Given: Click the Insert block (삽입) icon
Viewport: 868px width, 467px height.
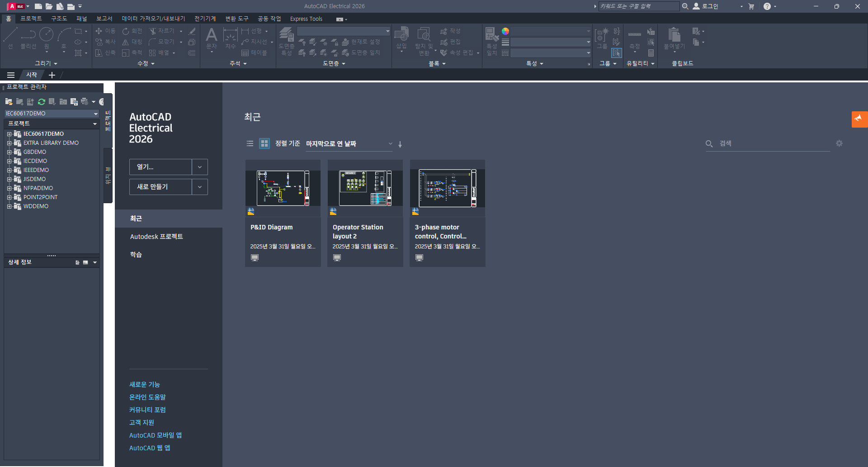Looking at the screenshot, I should click(401, 38).
